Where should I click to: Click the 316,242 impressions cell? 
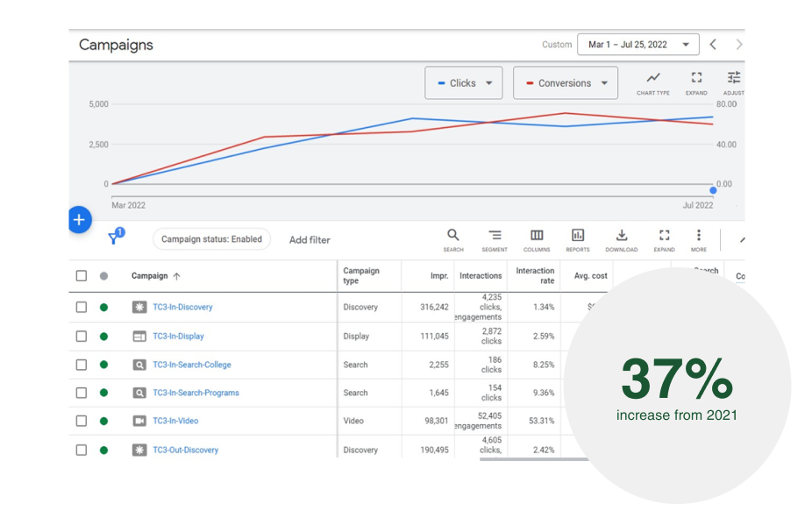pos(434,307)
